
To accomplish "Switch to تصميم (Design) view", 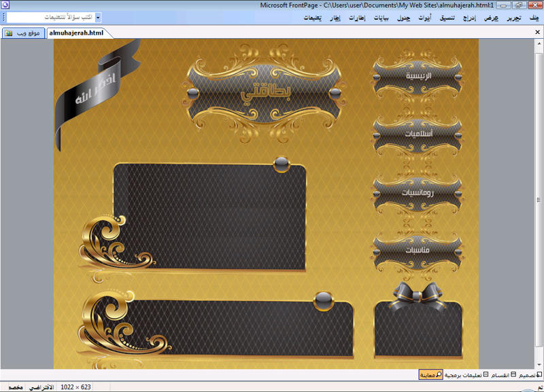I will coord(528,375).
